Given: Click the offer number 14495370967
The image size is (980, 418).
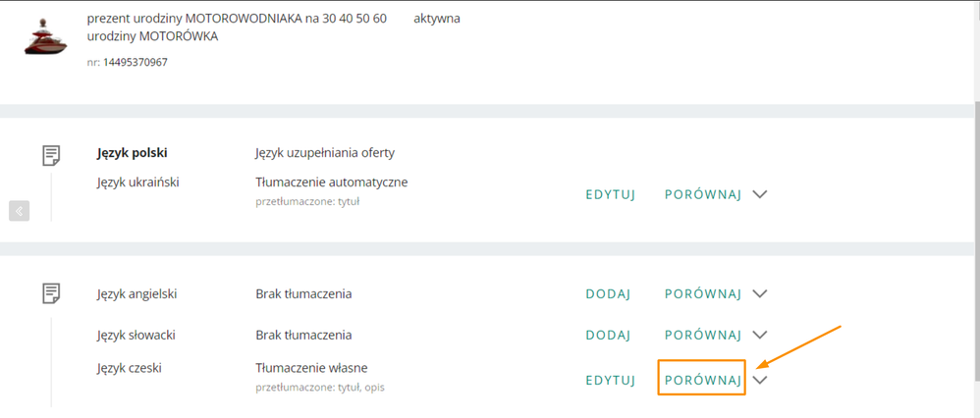Looking at the screenshot, I should tap(135, 63).
